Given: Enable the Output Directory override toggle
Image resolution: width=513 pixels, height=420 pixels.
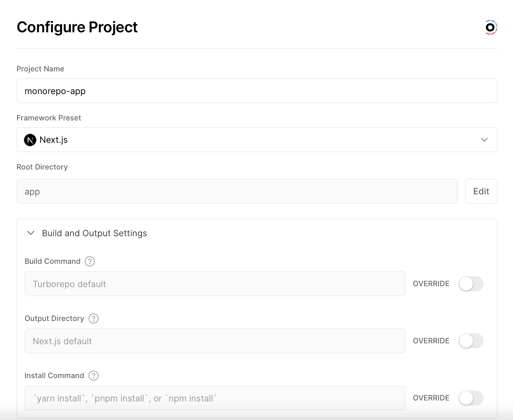Looking at the screenshot, I should coord(470,341).
